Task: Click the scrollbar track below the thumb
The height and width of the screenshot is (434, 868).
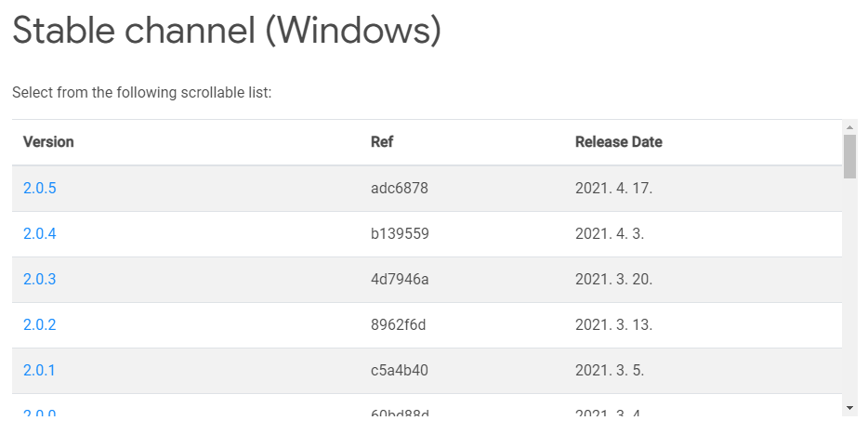Action: click(x=849, y=290)
